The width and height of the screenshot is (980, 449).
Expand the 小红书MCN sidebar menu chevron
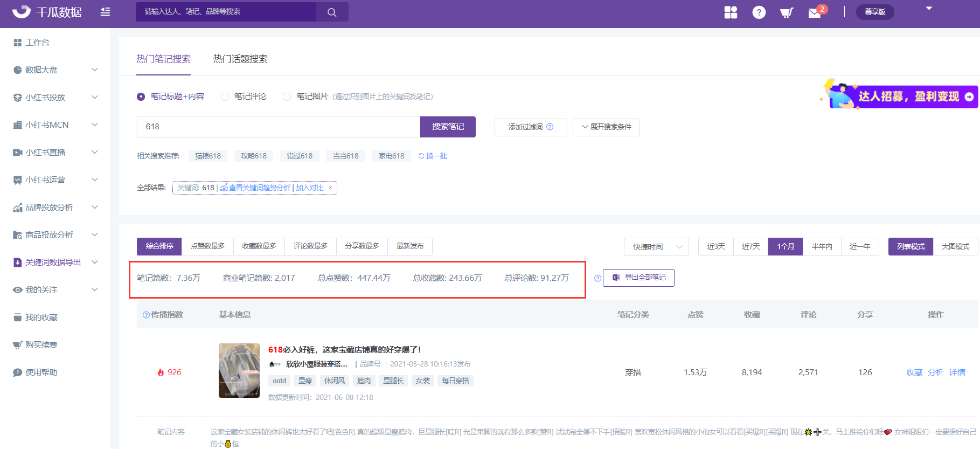pyautogui.click(x=95, y=125)
